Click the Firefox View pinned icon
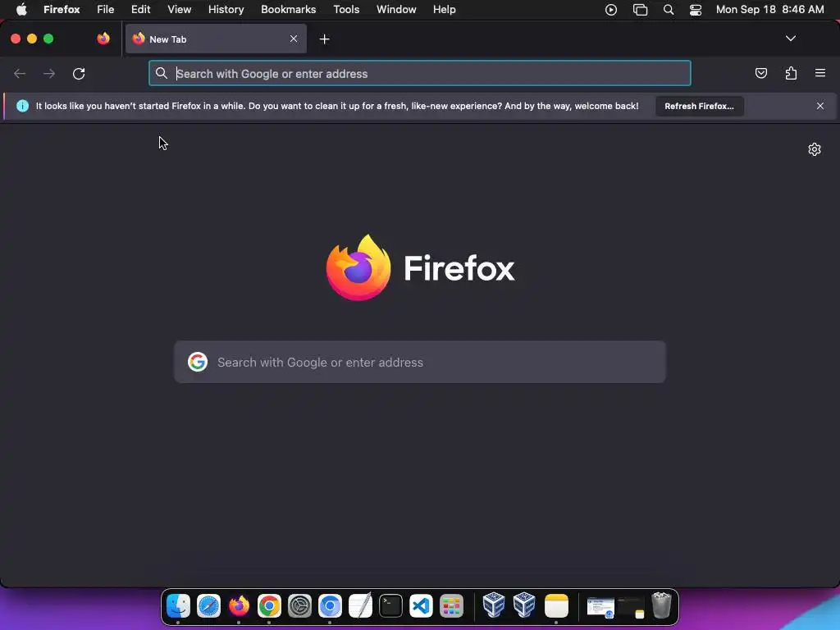Viewport: 840px width, 630px height. [x=103, y=39]
